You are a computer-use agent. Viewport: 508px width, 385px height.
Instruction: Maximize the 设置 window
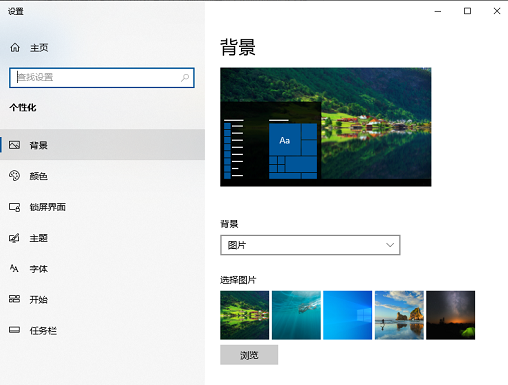coord(467,11)
